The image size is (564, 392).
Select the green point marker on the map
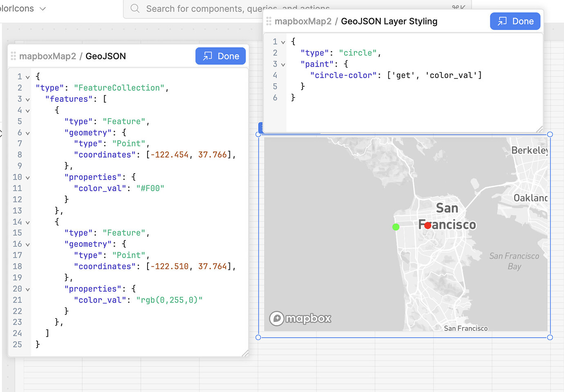[x=396, y=227]
